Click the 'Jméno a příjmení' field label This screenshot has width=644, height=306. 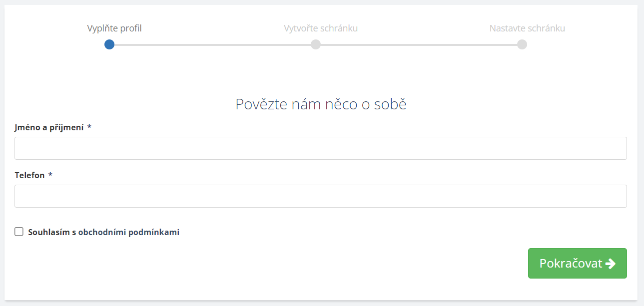coord(49,127)
